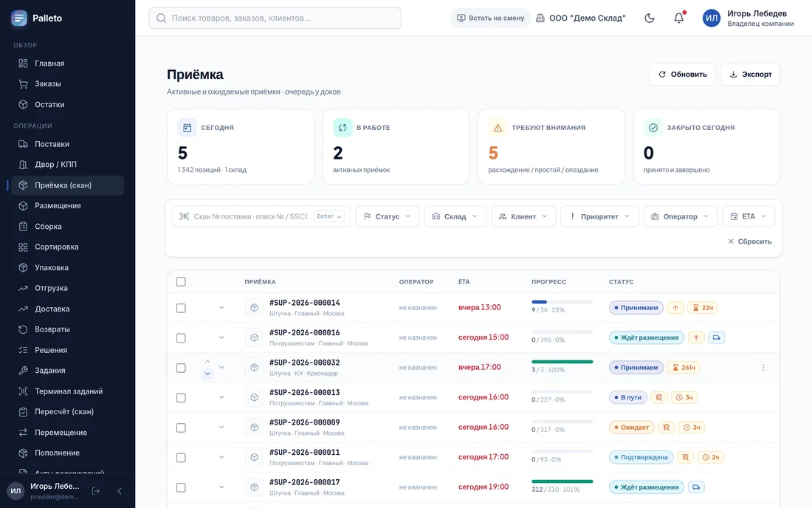
Task: Click the Обновить button
Action: point(682,75)
